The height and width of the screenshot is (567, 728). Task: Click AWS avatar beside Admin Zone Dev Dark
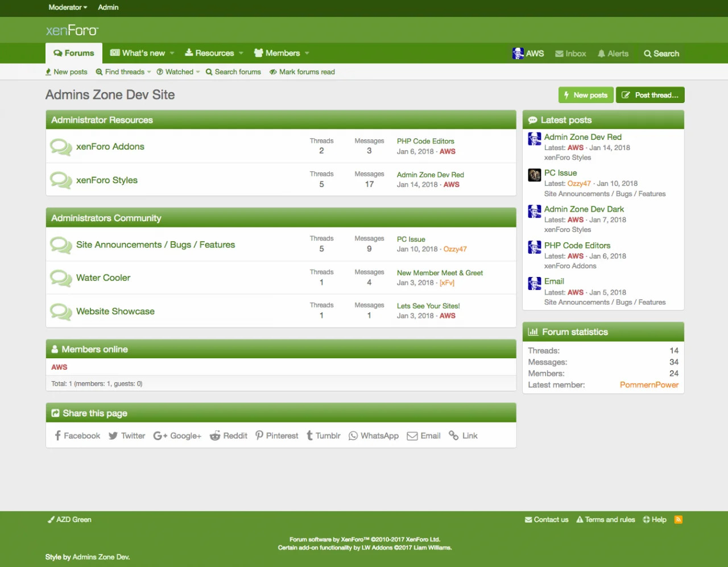point(535,211)
